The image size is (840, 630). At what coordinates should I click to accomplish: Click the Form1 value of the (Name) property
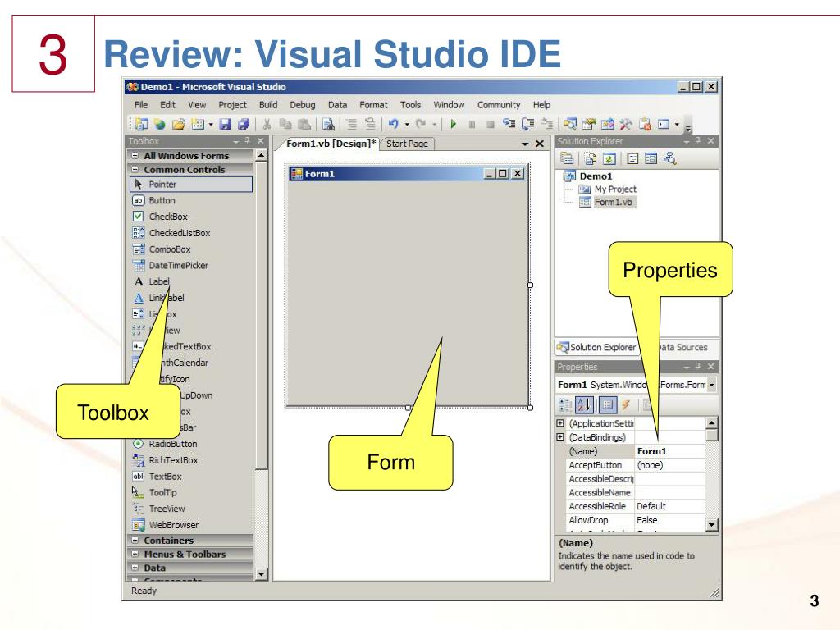670,451
